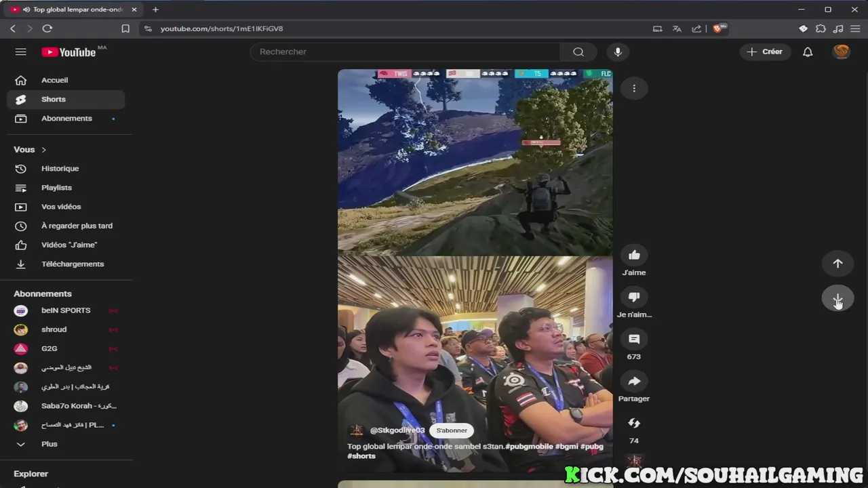Open a new browser tab
The width and height of the screenshot is (868, 488).
(155, 9)
